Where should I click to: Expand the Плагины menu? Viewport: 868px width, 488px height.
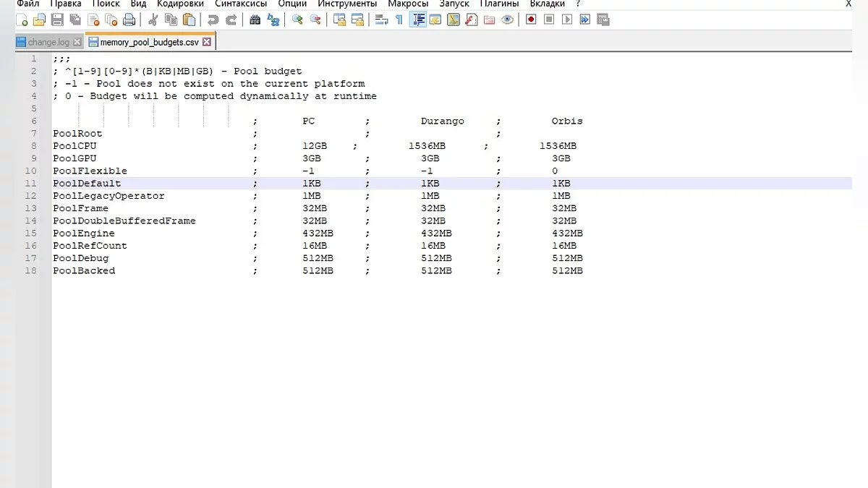click(498, 4)
